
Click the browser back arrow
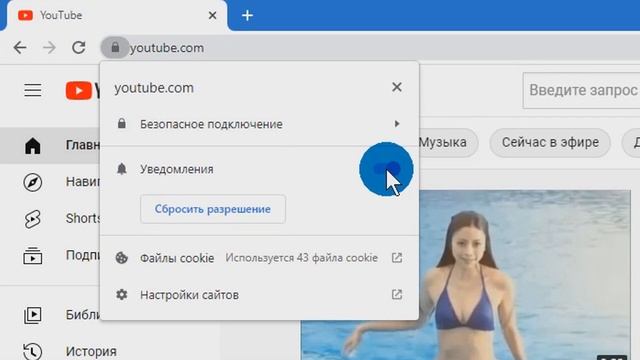pos(20,48)
